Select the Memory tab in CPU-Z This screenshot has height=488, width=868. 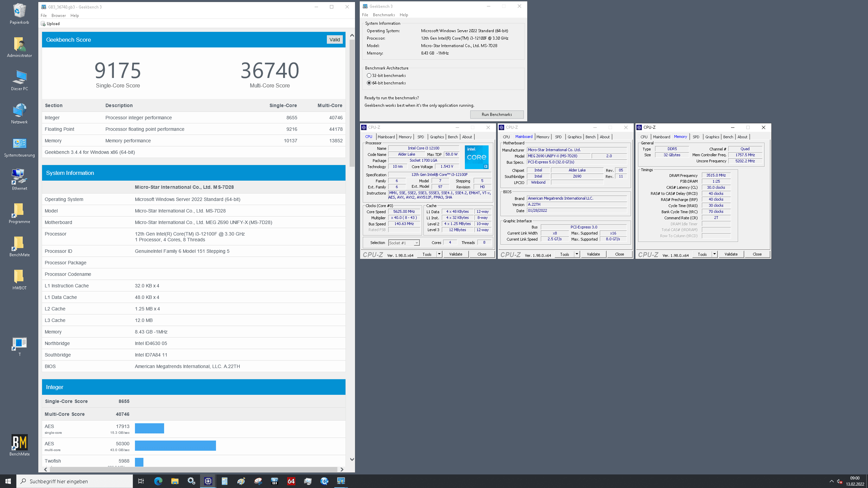click(405, 137)
